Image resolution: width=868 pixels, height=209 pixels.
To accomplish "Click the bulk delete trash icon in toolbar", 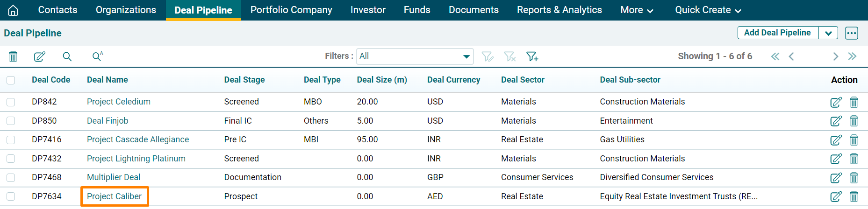I will (x=13, y=56).
